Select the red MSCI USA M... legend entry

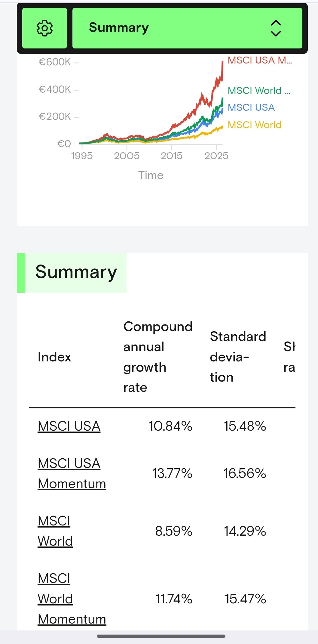[260, 60]
